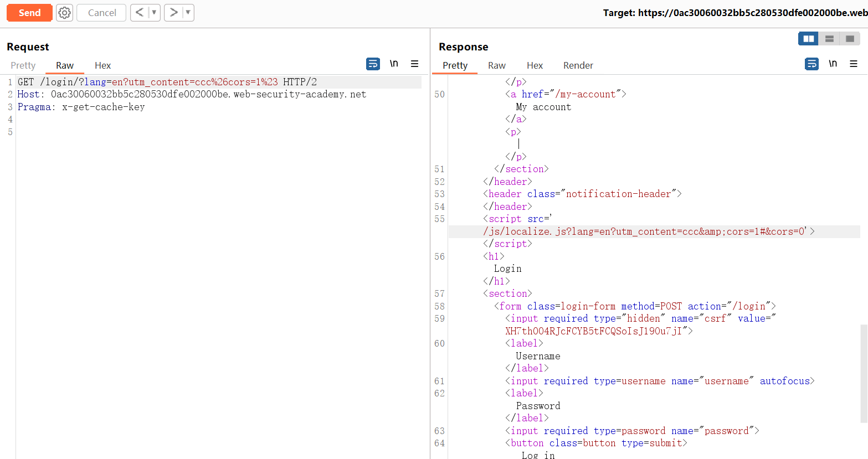The image size is (868, 459).
Task: Switch to combined tabbed layout view
Action: tap(850, 39)
